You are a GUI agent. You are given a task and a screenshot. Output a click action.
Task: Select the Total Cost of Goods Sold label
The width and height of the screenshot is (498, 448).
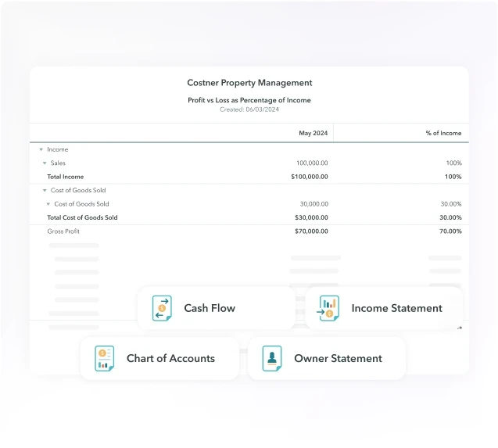coord(82,217)
